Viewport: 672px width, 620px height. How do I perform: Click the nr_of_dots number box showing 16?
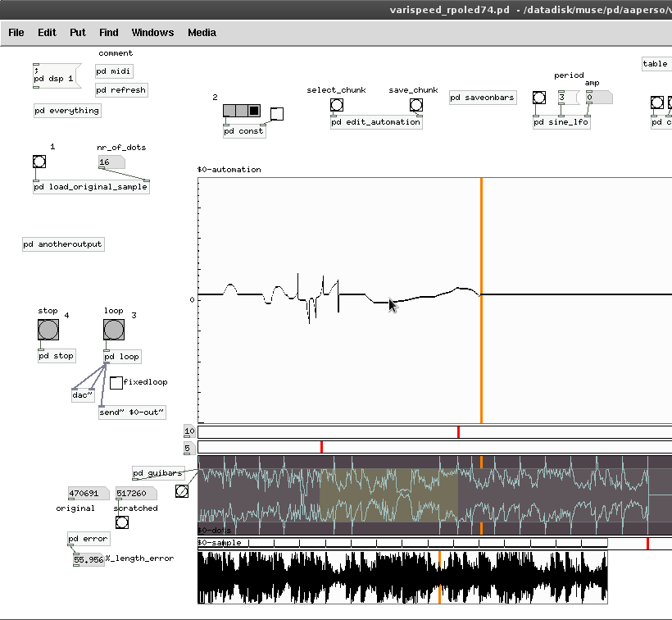click(111, 162)
